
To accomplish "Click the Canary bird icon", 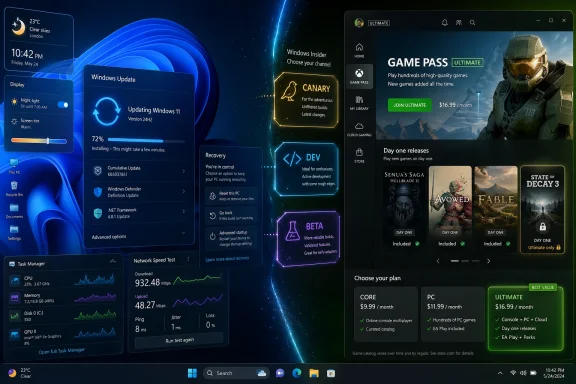I will pyautogui.click(x=289, y=91).
